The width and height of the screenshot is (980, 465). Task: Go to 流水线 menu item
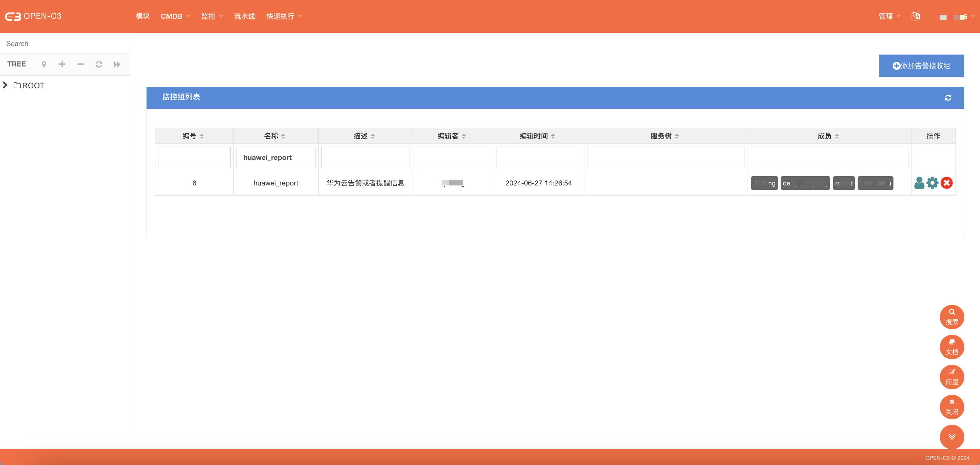[x=244, y=16]
